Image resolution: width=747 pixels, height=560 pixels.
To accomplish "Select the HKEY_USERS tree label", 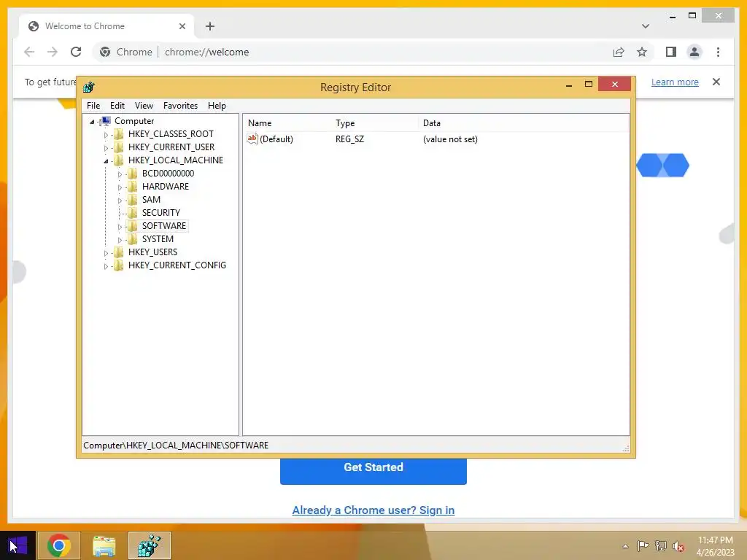I will pos(152,252).
